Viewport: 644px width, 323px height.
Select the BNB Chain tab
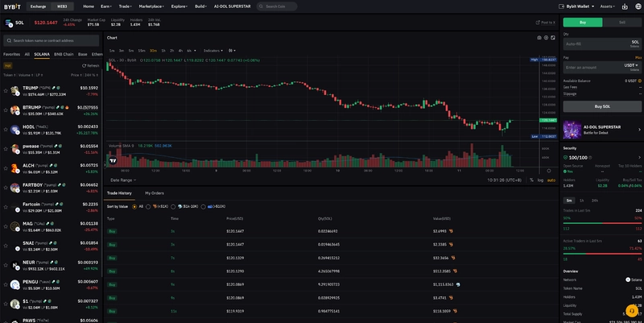coord(64,54)
